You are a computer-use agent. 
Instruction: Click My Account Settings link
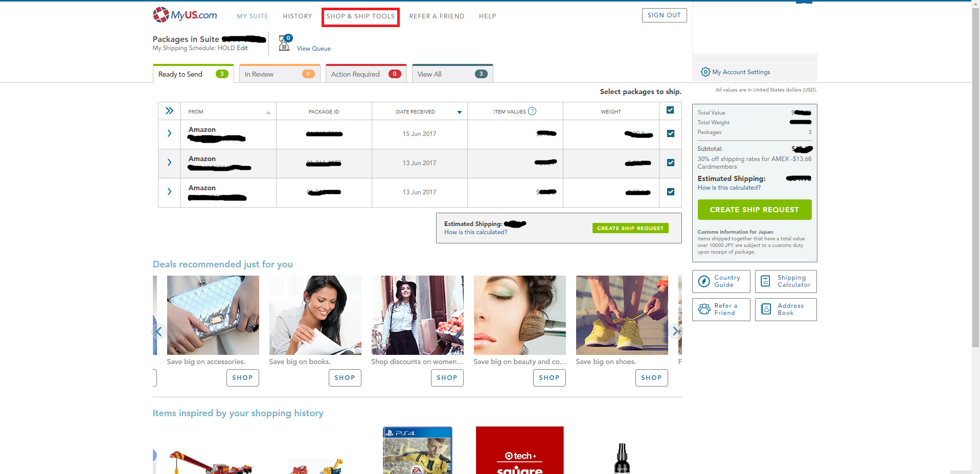pyautogui.click(x=741, y=72)
